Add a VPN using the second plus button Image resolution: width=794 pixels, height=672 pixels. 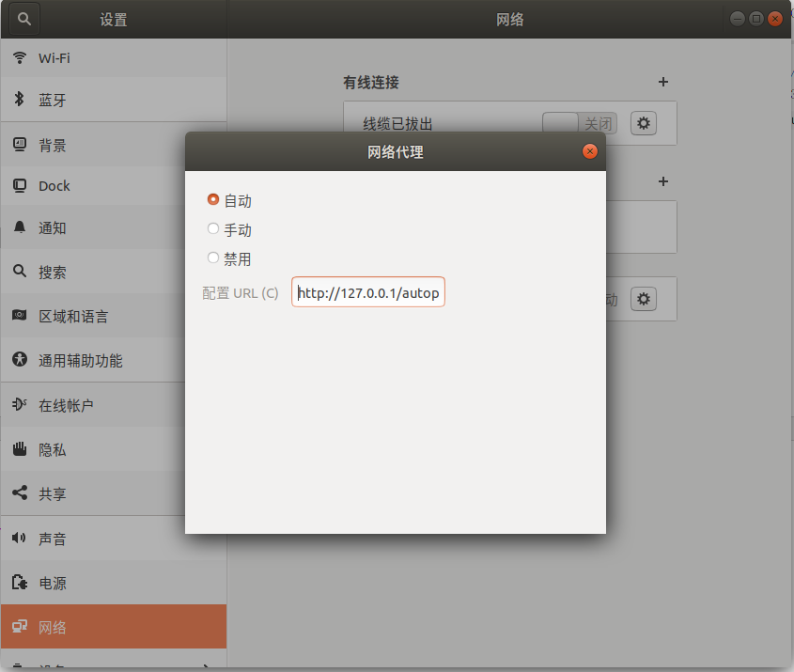[663, 181]
